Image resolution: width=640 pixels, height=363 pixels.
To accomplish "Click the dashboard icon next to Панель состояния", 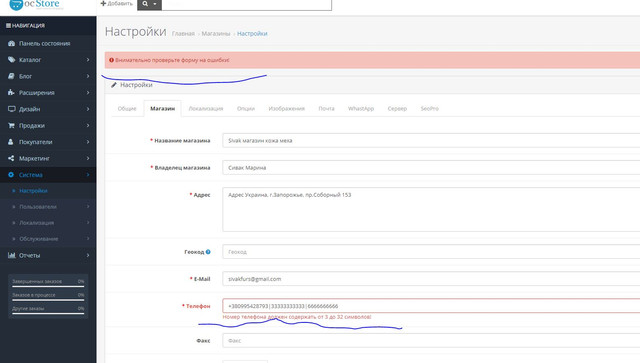I will tap(11, 43).
